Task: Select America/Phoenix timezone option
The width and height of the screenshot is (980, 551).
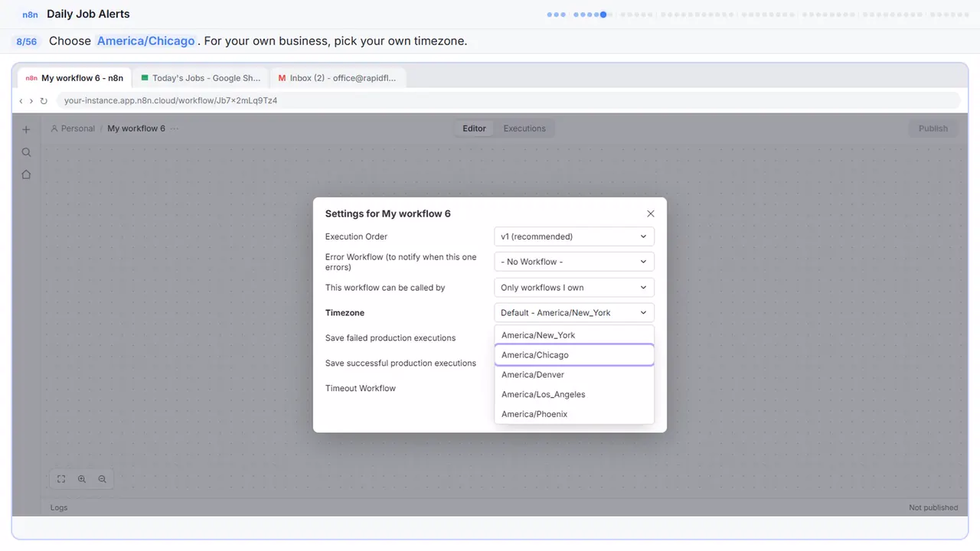Action: pos(574,414)
